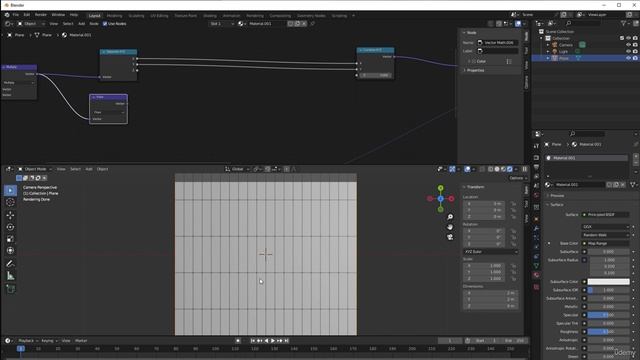Open the Render properties tab icon
This screenshot has height=360, width=640.
click(x=536, y=158)
